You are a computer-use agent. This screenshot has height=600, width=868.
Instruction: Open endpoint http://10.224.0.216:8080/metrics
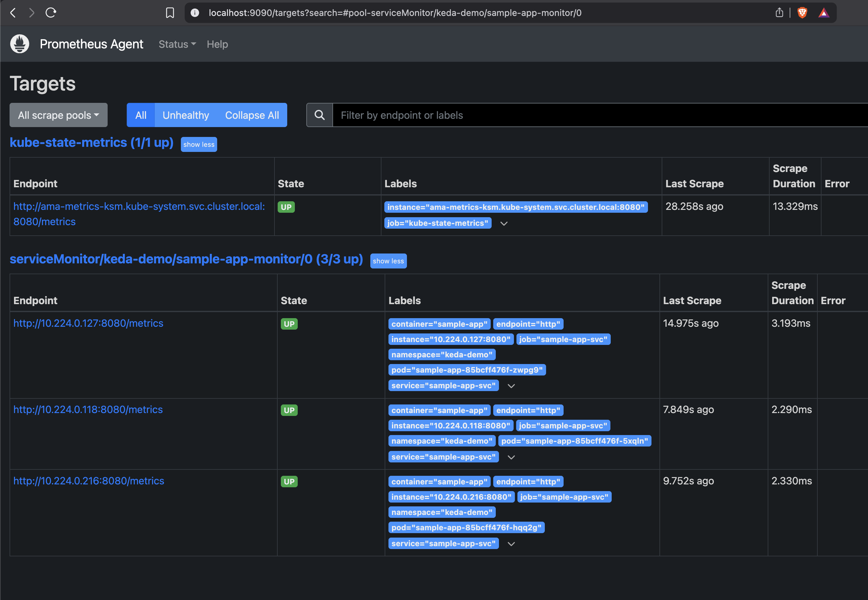(x=89, y=481)
